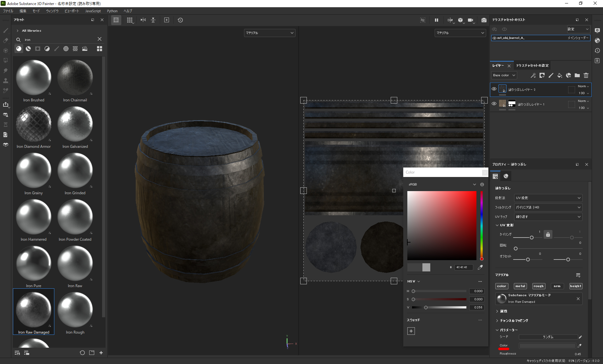This screenshot has height=364, width=603.
Task: Click the rough channel button
Action: pyautogui.click(x=538, y=286)
